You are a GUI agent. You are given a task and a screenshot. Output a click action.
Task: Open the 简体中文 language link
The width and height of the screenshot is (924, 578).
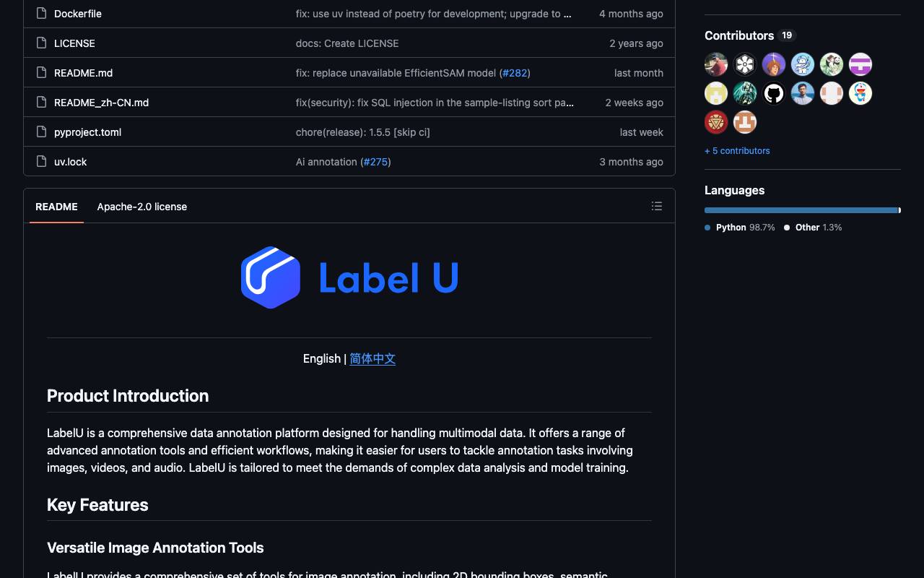coord(372,358)
